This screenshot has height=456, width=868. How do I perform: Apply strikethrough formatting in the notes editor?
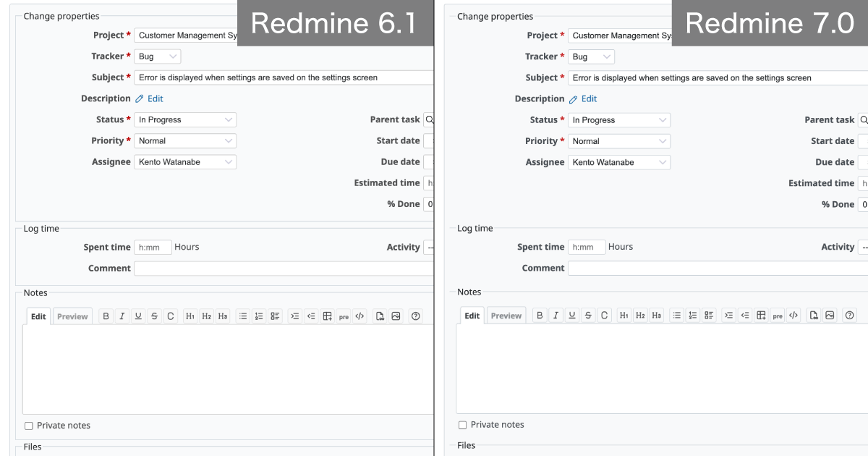pyautogui.click(x=153, y=316)
